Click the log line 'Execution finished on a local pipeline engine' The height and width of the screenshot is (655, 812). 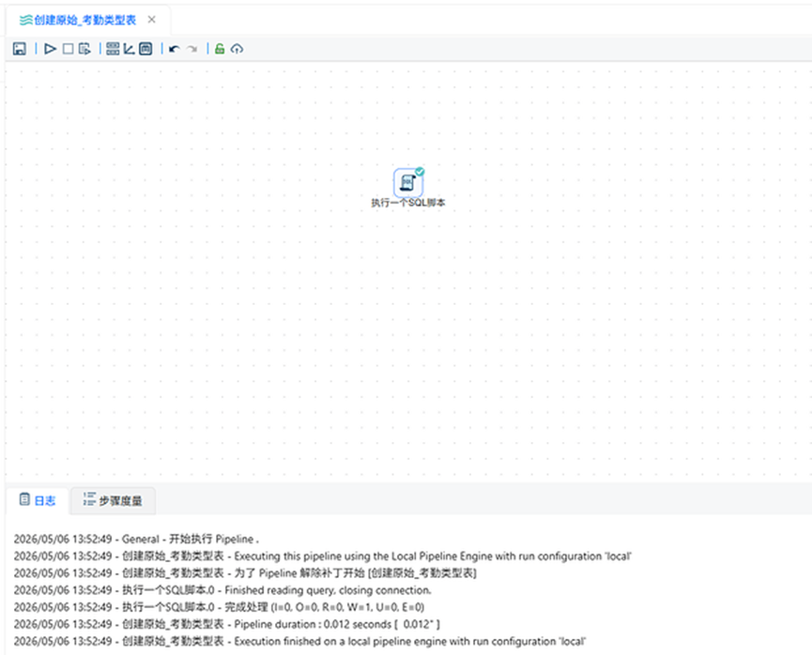coord(299,641)
